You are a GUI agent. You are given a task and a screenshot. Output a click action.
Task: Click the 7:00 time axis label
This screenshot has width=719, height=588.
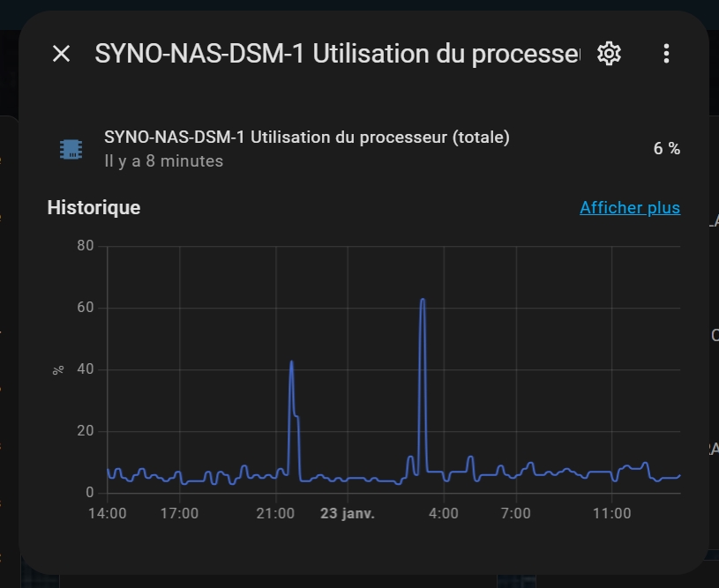(x=515, y=513)
